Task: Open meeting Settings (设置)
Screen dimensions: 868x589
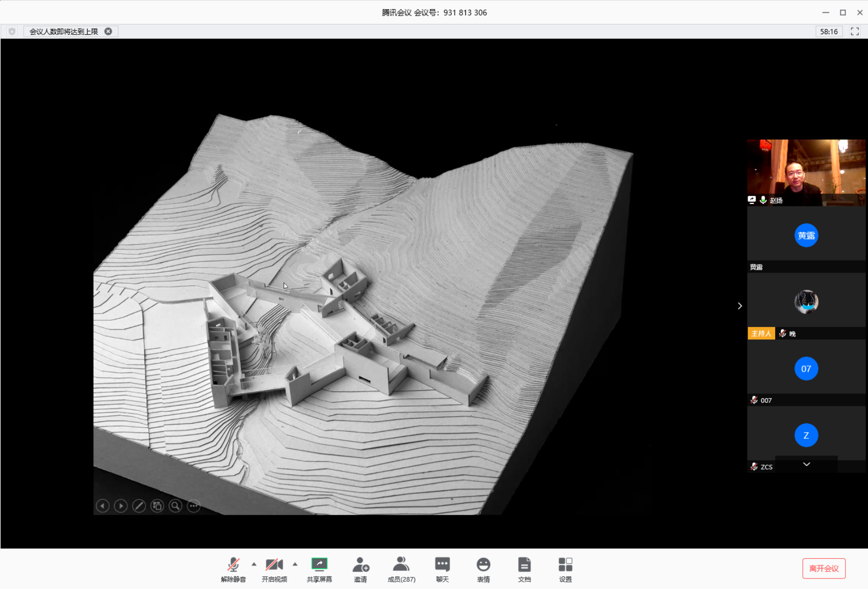Action: coord(565,569)
